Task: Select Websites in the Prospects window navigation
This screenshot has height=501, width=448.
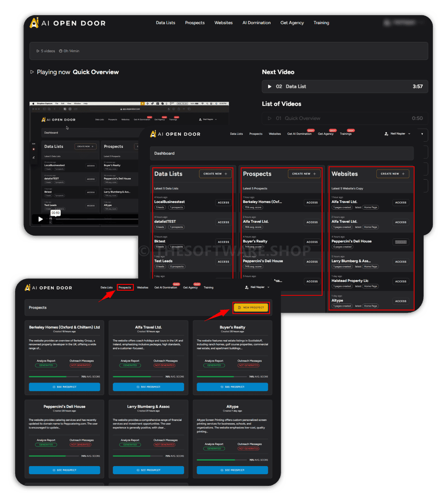Action: [142, 288]
